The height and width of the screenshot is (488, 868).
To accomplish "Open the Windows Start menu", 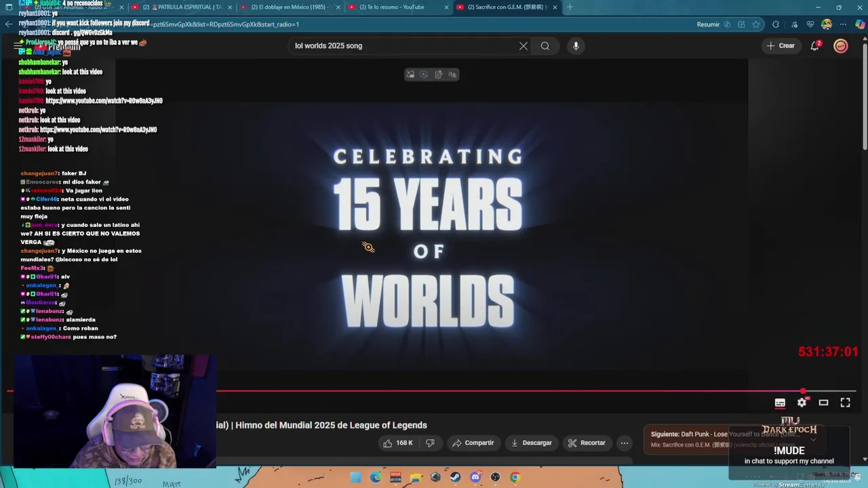I will 356,477.
